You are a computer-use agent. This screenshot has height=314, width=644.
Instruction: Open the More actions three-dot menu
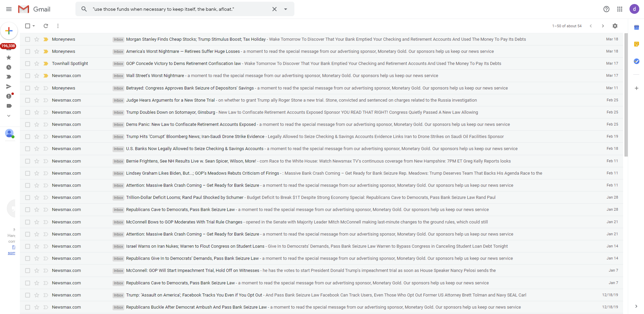[58, 26]
